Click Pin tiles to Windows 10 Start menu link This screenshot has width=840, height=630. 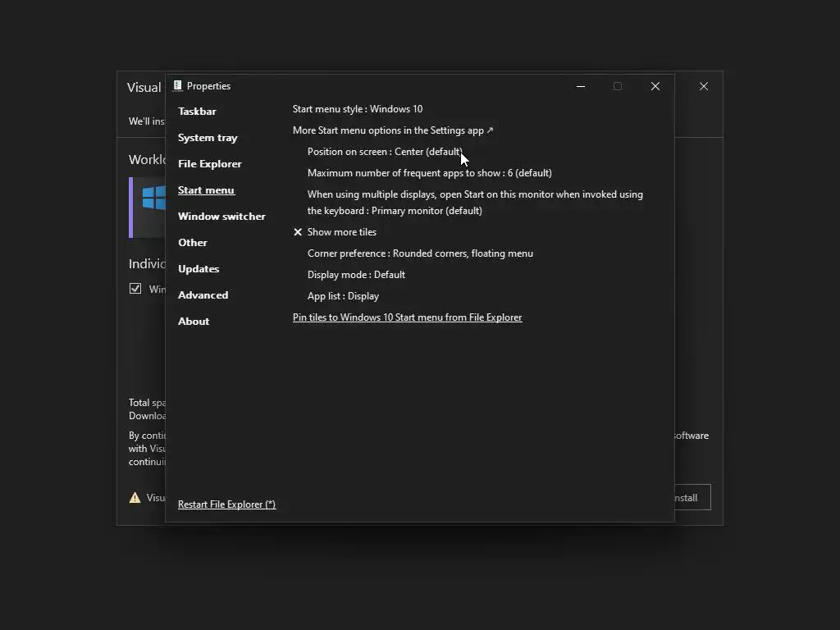pyautogui.click(x=407, y=317)
